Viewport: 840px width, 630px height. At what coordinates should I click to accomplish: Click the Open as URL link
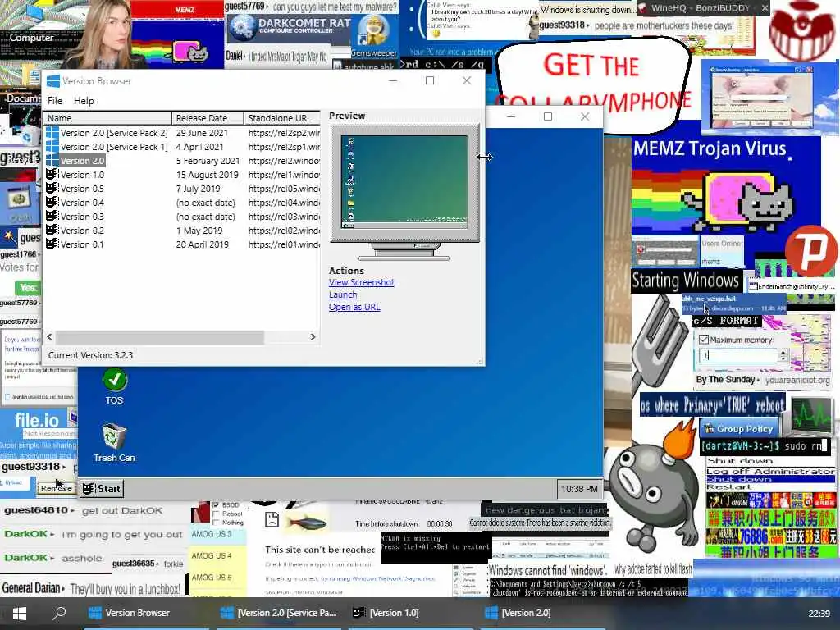pos(354,307)
